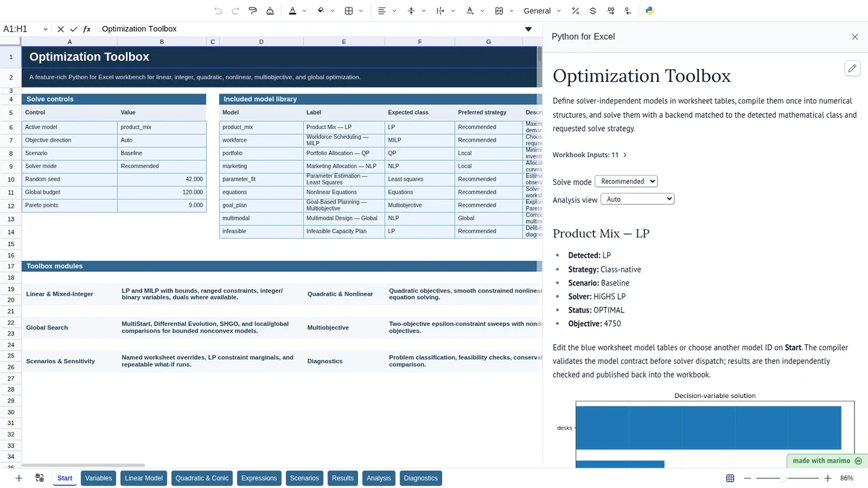Click the borders grid icon

click(349, 11)
